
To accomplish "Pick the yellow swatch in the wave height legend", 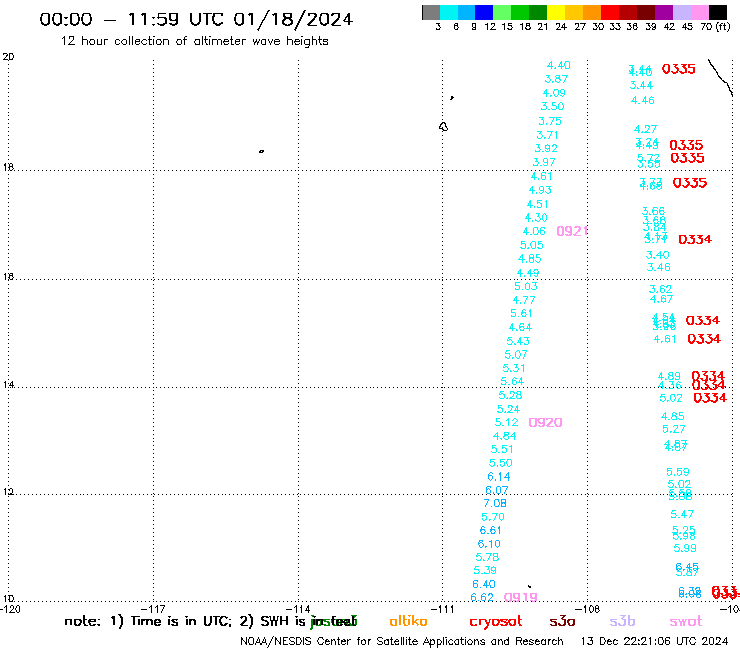I will [556, 13].
